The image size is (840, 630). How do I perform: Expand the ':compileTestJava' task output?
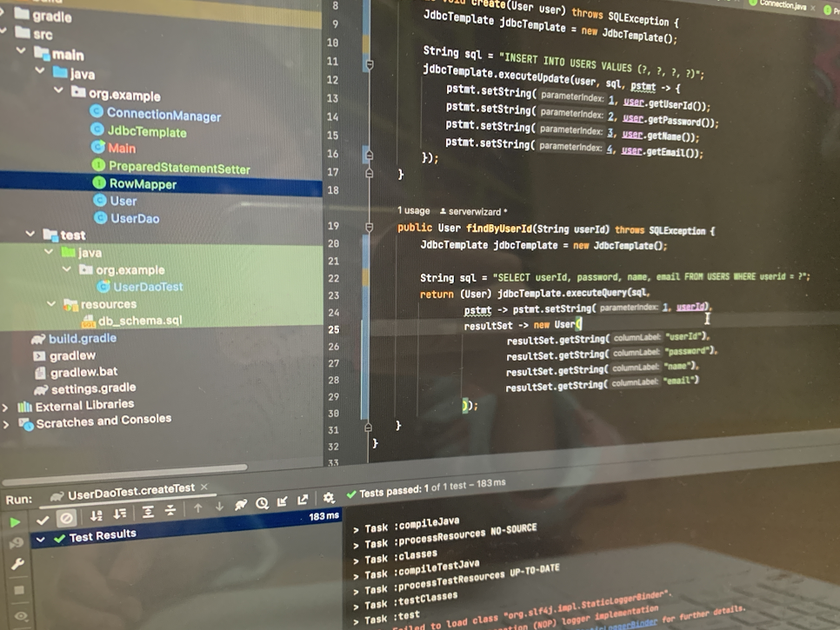pos(356,576)
